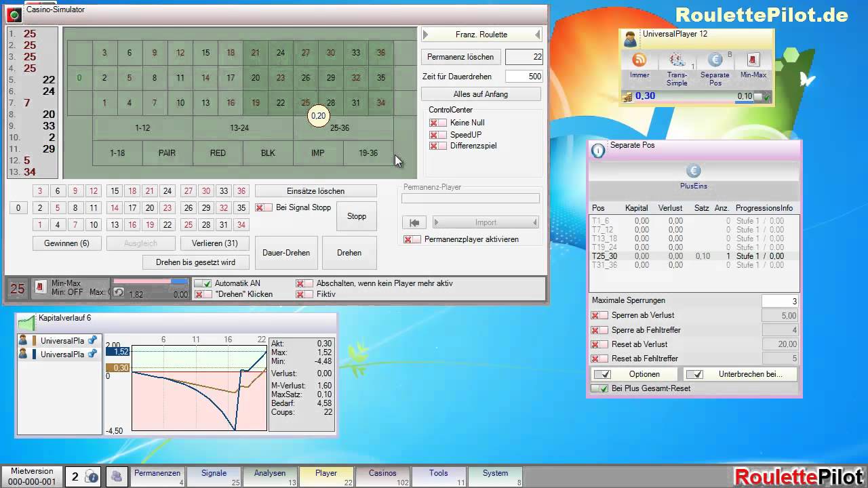
Task: Click the Alles auf Anfang button
Action: (481, 94)
